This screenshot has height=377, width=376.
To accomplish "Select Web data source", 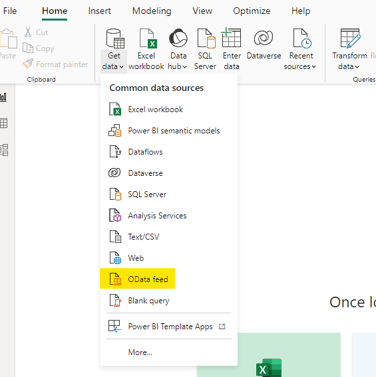I will 169,258.
